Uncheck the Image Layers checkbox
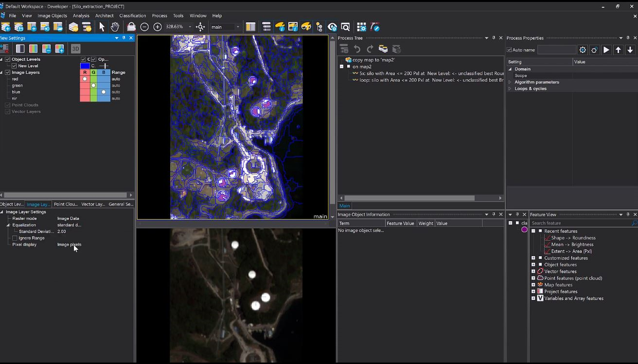The width and height of the screenshot is (638, 364). tap(8, 72)
